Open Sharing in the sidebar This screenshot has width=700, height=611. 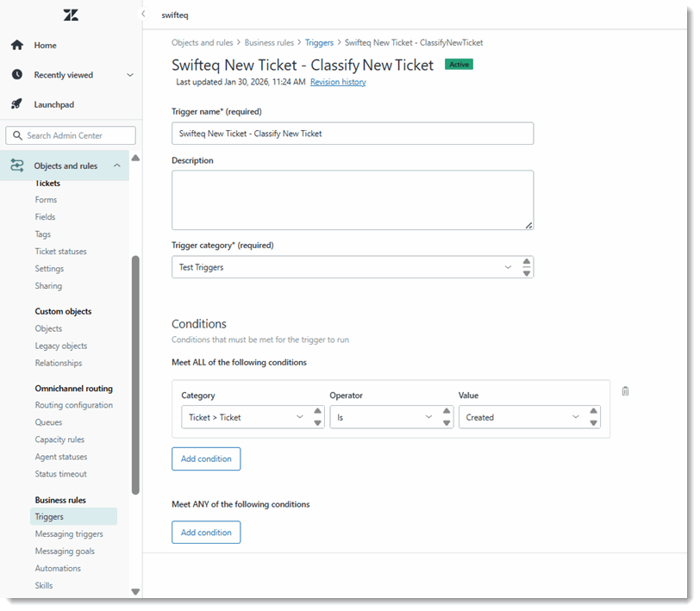[x=48, y=285]
